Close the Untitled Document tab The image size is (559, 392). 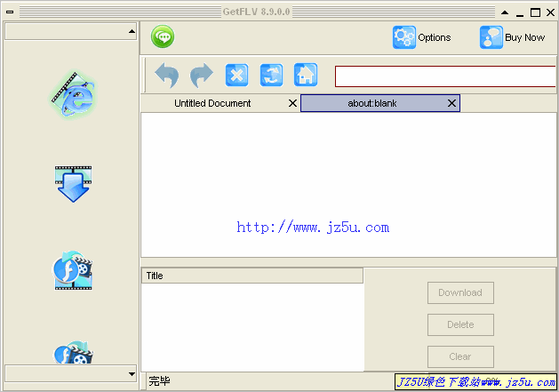click(x=292, y=103)
